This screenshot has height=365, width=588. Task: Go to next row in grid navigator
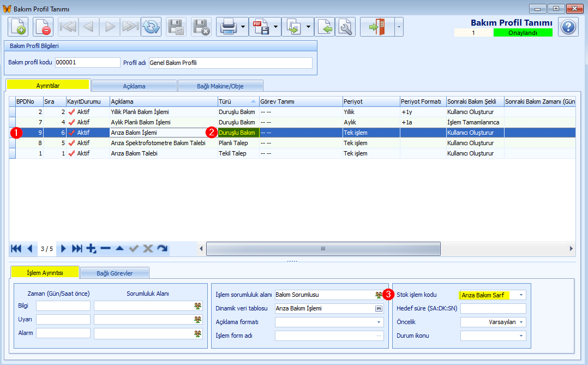click(x=63, y=248)
